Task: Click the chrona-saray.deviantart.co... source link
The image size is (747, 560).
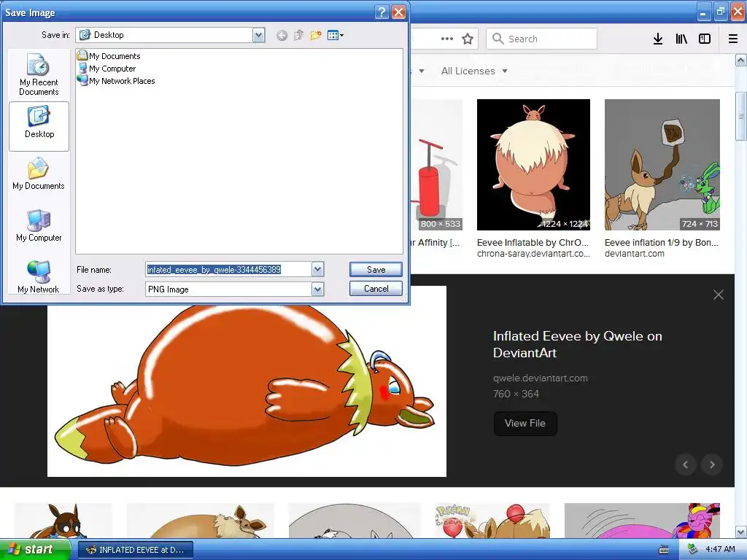Action: [x=533, y=254]
